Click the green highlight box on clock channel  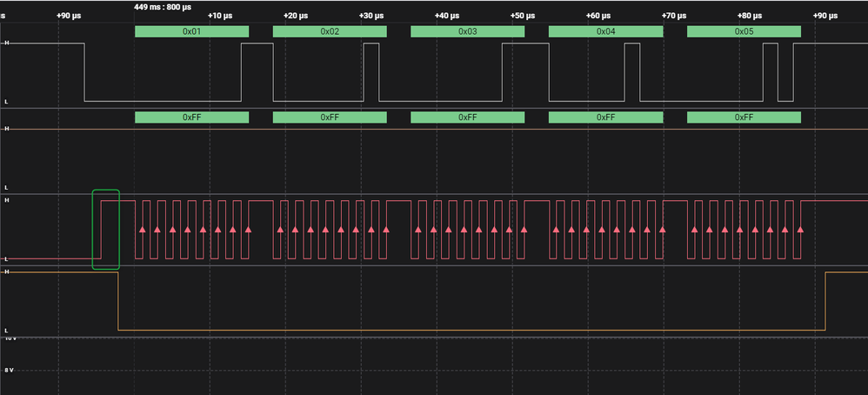[105, 230]
